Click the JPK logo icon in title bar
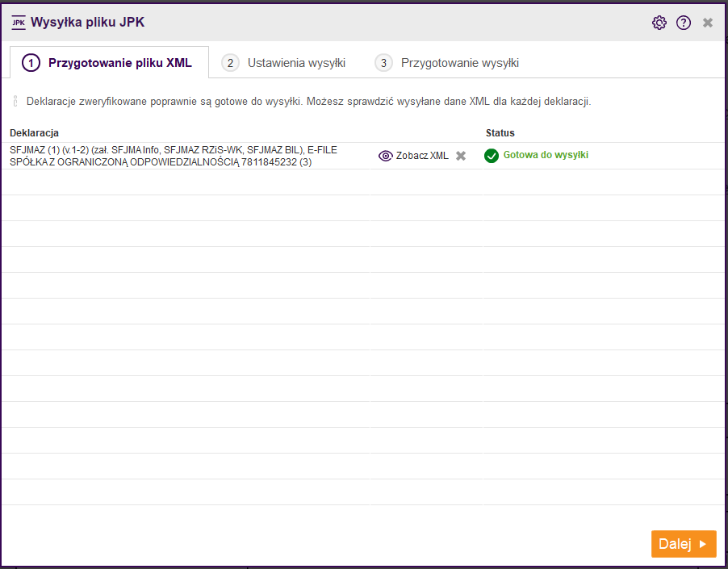Screen dimensions: 728x569 (19, 23)
